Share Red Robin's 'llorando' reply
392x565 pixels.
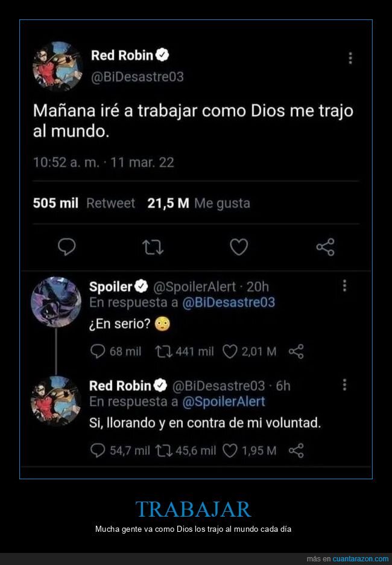pos(296,450)
